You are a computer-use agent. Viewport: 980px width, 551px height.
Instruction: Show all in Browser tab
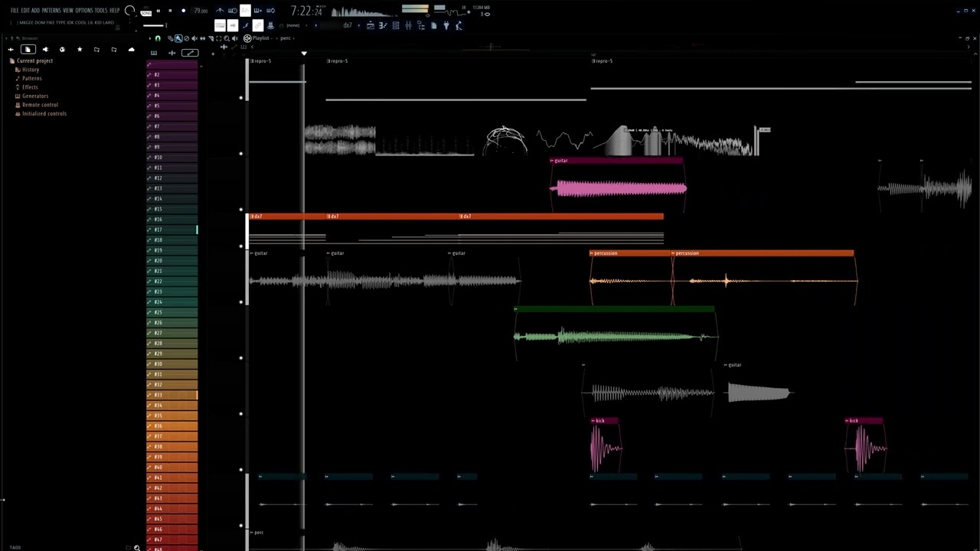[11, 49]
